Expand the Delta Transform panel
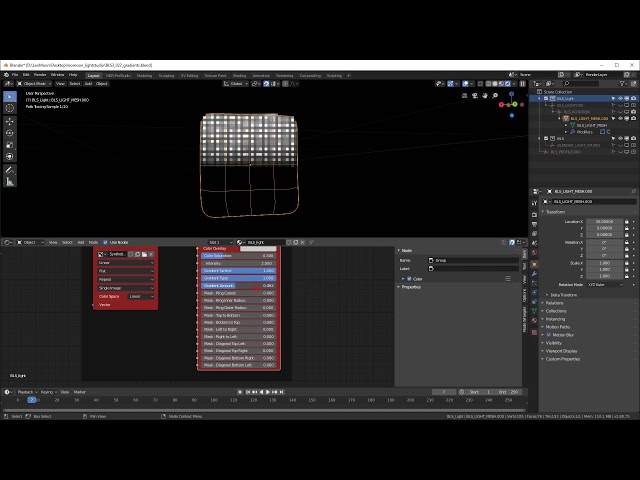The image size is (640, 480). click(564, 295)
